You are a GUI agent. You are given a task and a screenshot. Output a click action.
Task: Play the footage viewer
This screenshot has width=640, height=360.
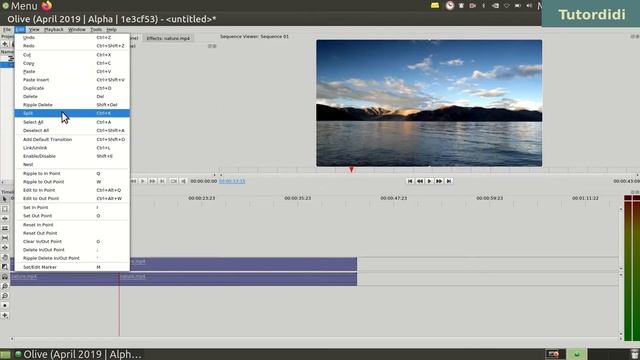(x=142, y=181)
